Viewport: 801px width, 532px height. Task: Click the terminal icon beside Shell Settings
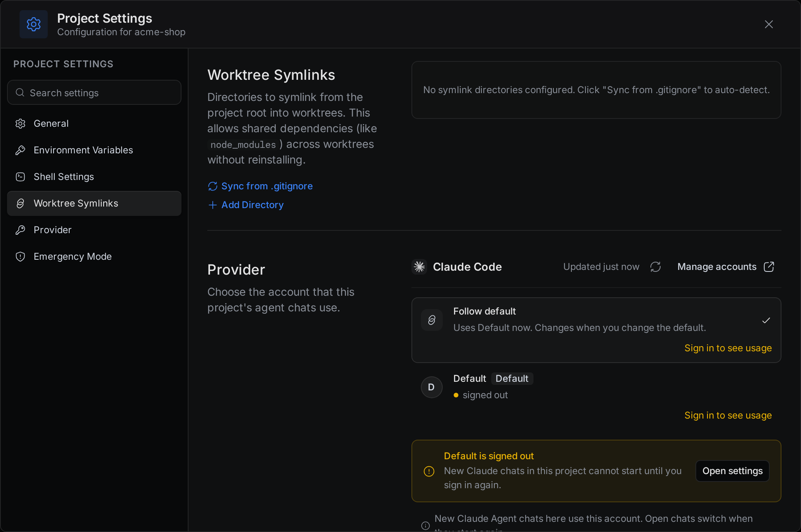pos(20,177)
